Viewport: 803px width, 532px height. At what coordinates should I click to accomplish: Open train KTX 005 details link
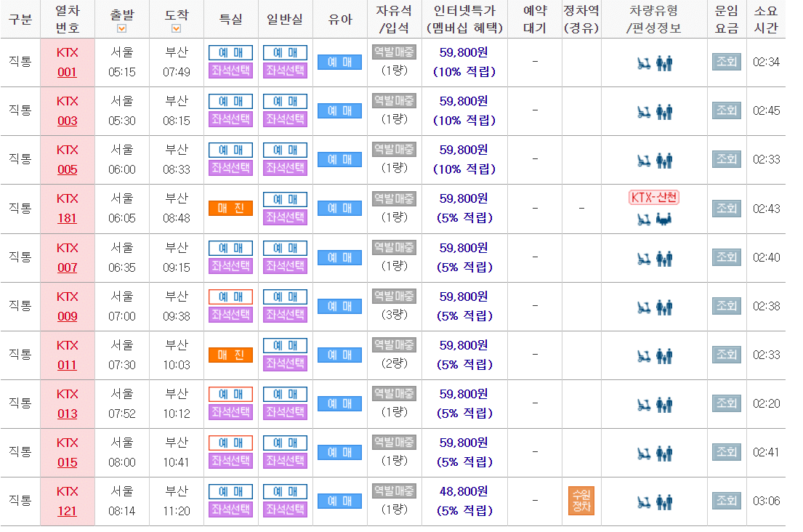67,169
